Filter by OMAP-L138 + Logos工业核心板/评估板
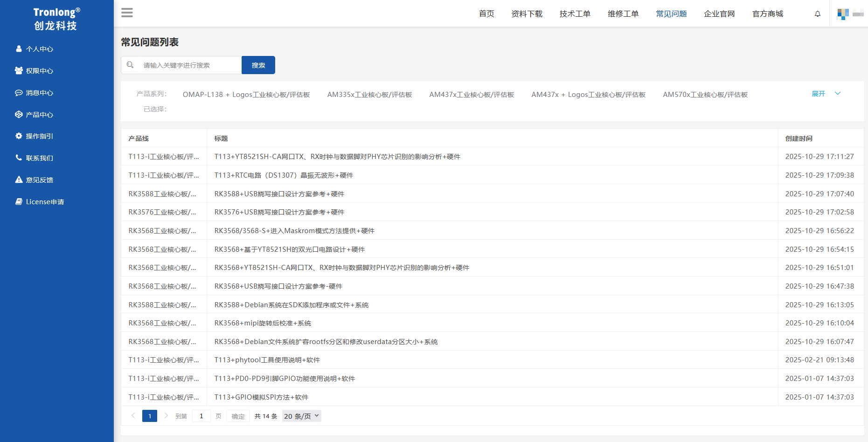Screen dimensions: 868x442 (x=246, y=95)
